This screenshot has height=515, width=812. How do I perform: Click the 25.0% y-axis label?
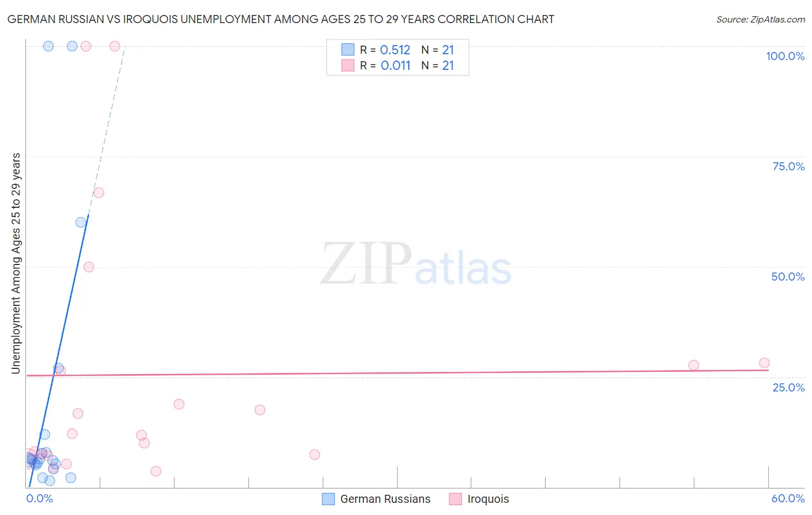[x=788, y=387]
